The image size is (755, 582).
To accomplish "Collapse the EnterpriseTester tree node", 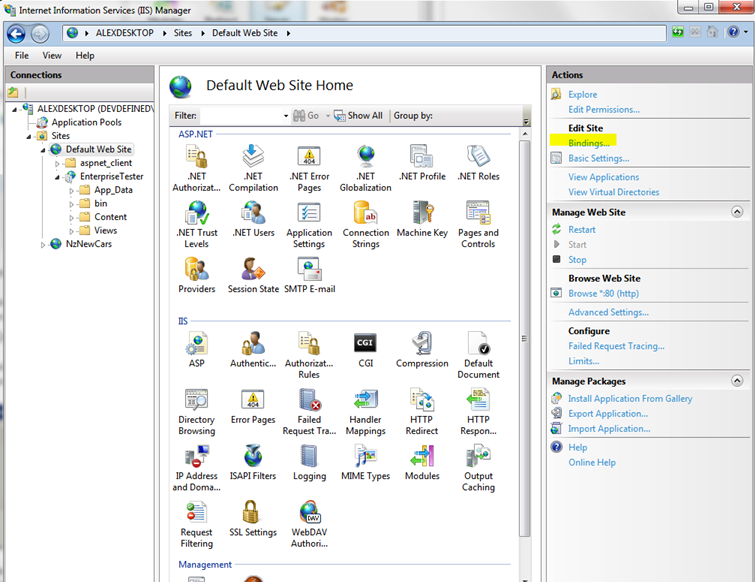I will (x=58, y=176).
